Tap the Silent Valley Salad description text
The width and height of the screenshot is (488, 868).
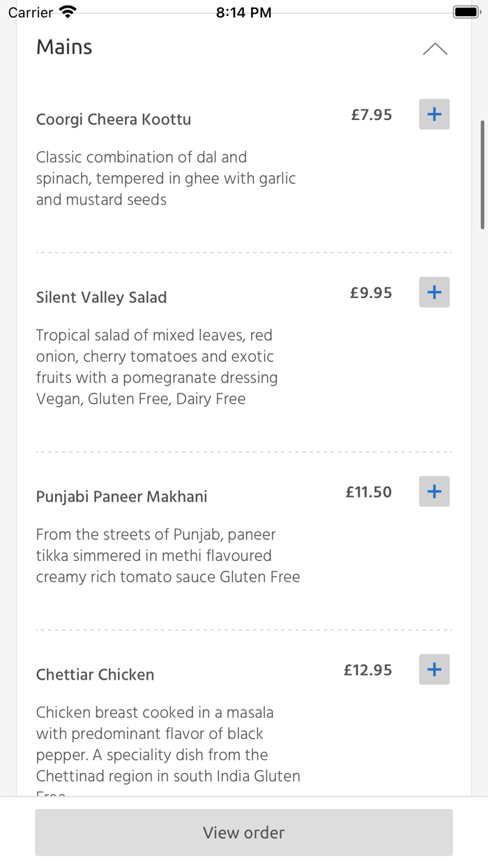pos(157,367)
